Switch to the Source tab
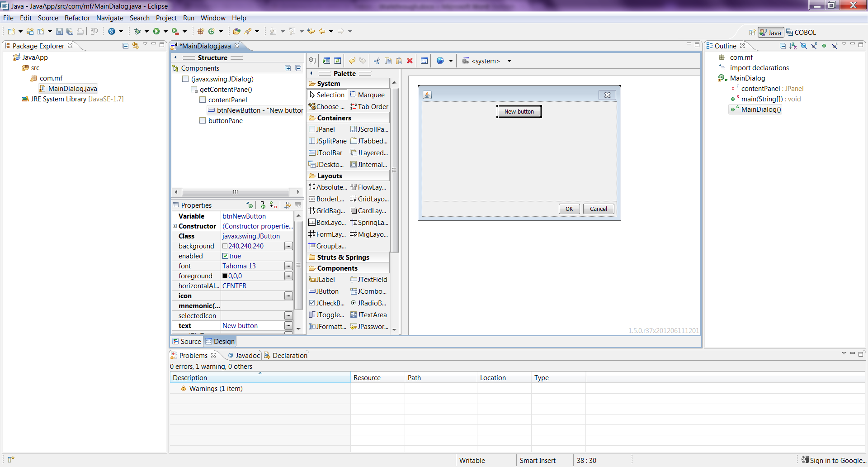This screenshot has width=868, height=467. pyautogui.click(x=187, y=342)
